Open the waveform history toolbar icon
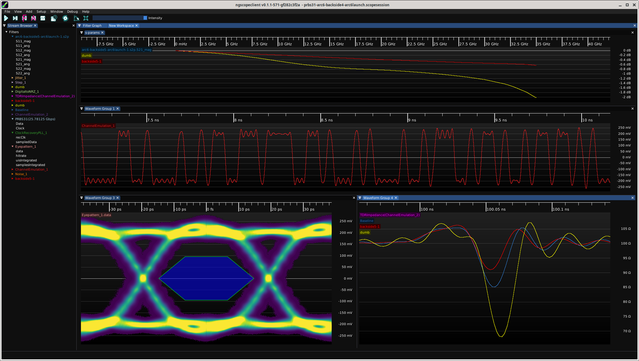This screenshot has height=361, width=639. click(53, 18)
